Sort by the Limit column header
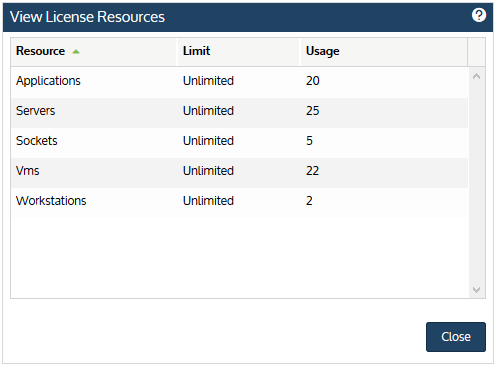Screen dimensions: 497x366 pyautogui.click(x=239, y=52)
